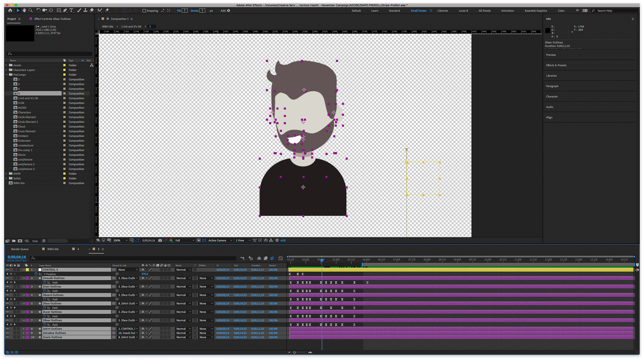Collapse the PreComps folder
The image size is (644, 360).
(x=7, y=74)
